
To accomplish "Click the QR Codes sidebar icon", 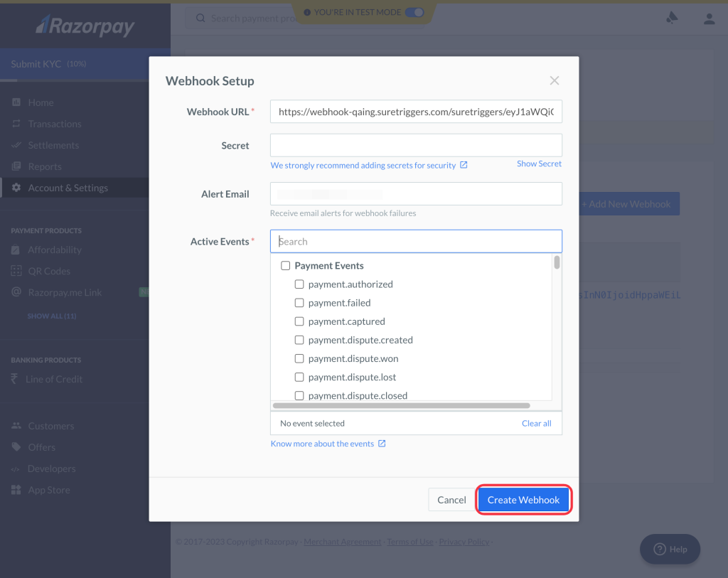I will (x=16, y=271).
